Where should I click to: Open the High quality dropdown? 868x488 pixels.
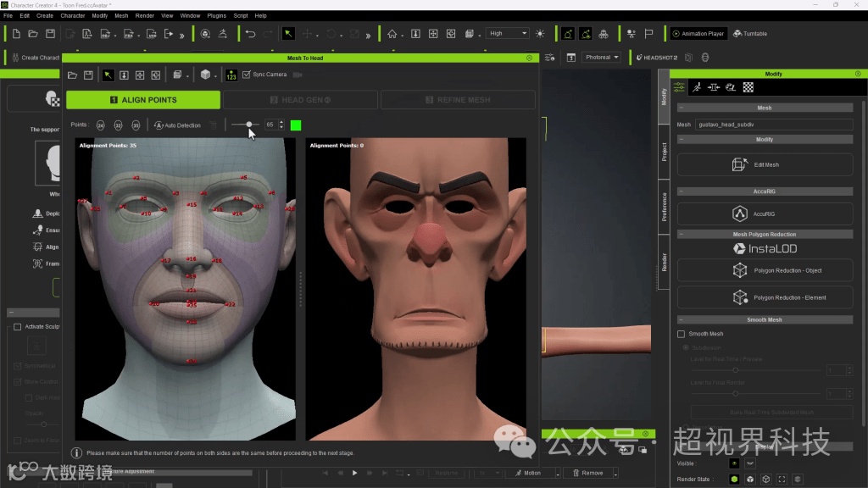click(x=508, y=33)
